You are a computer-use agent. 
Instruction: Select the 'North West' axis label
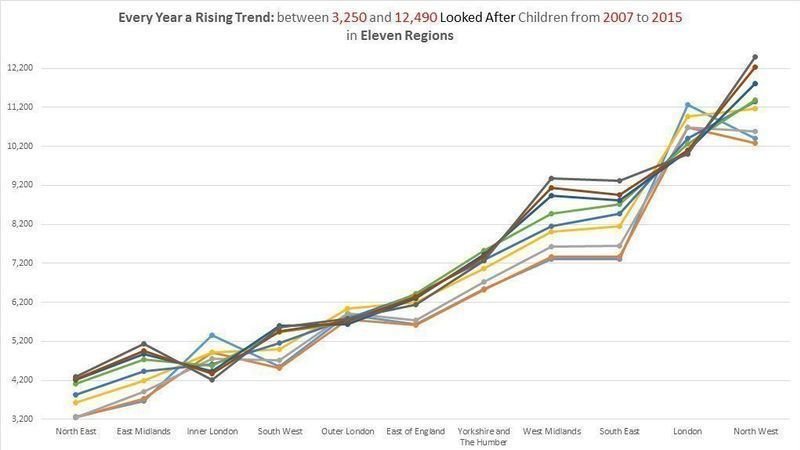tap(755, 432)
